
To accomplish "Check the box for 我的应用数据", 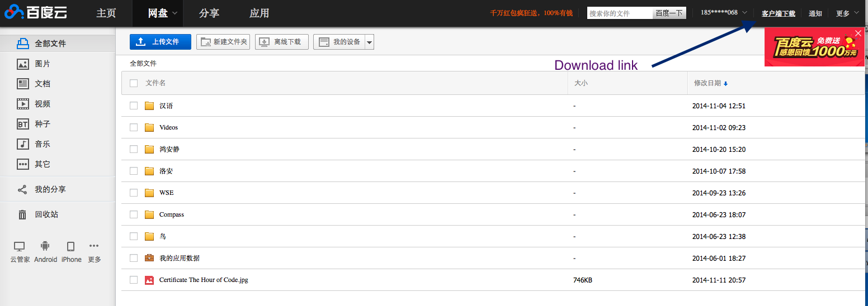I will [x=134, y=258].
